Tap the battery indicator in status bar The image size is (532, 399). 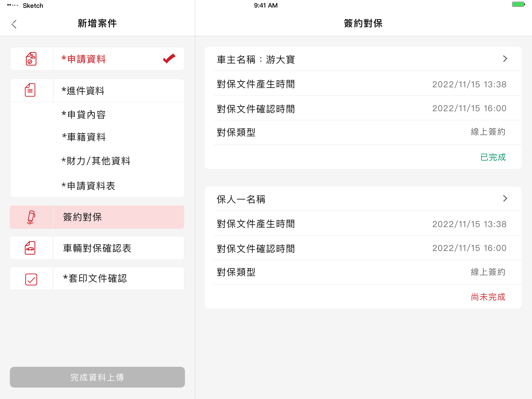(518, 4)
